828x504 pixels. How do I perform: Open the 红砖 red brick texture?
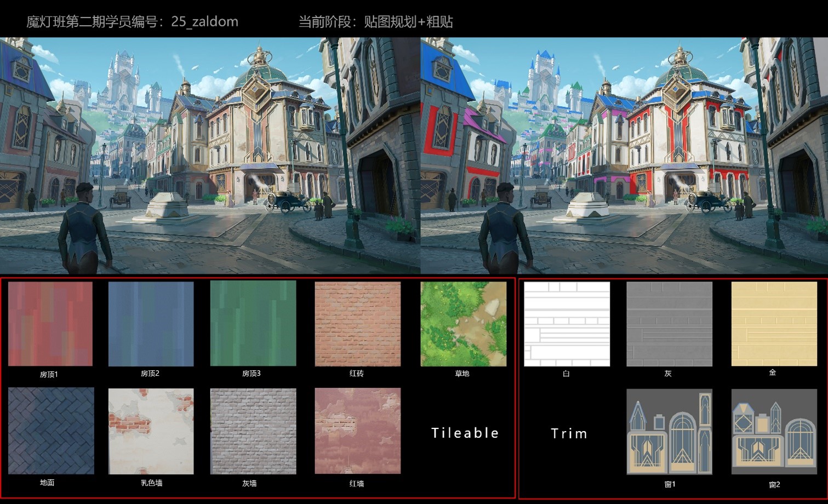[x=357, y=324]
